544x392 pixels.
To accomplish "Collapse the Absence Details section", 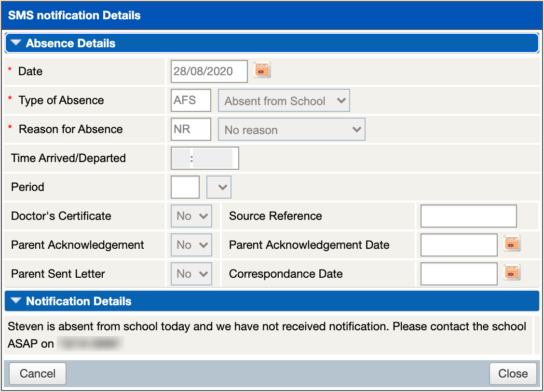I will pyautogui.click(x=16, y=43).
